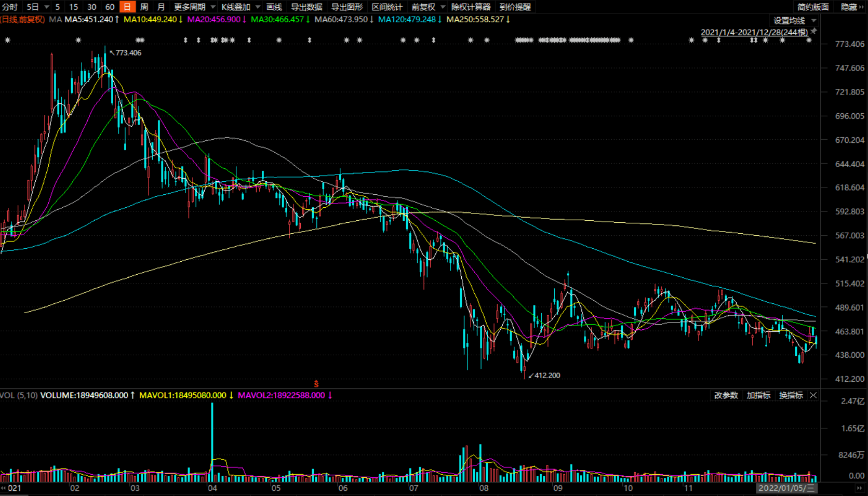868x496 pixels.
Task: Open 到价提醒 price alert
Action: pyautogui.click(x=515, y=7)
